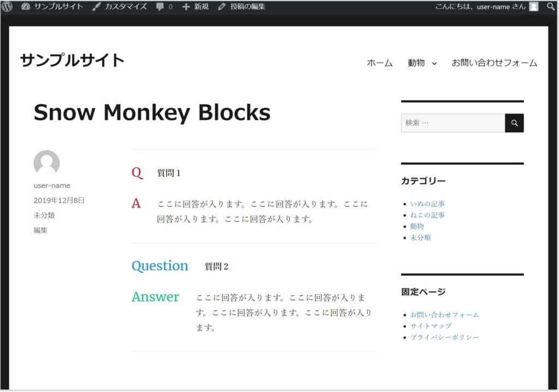Viewport: 559px width, 392px height.
Task: Open プライバシーポリシー page link
Action: point(444,337)
